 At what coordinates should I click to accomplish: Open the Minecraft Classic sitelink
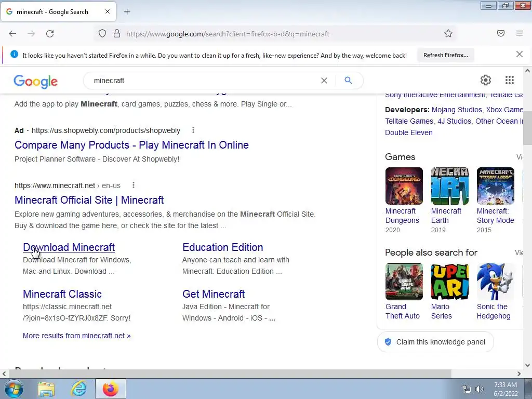tap(62, 294)
